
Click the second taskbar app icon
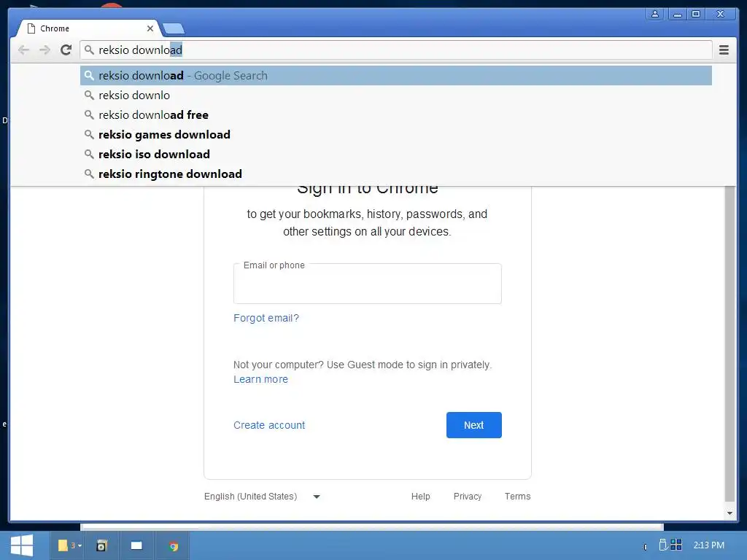click(x=101, y=545)
